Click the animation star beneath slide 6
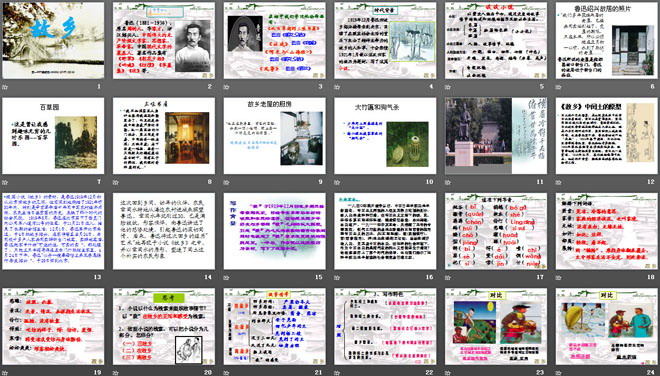Screen dimensions: 660x376 coord(559,87)
